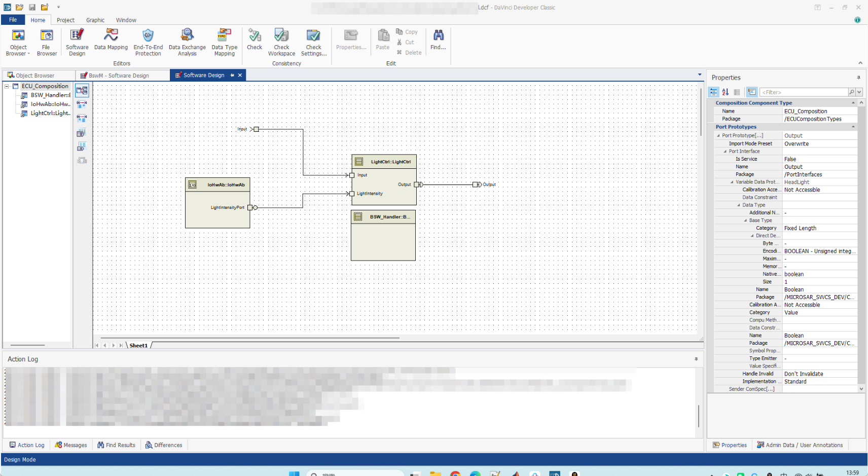The height and width of the screenshot is (476, 868).
Task: Switch to BswM - Software Design tab
Action: coord(119,76)
